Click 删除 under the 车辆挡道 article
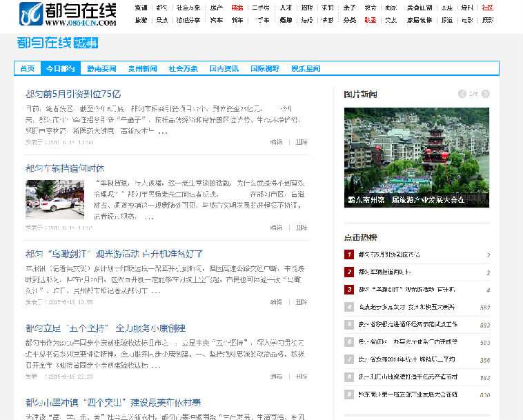This screenshot has width=523, height=420. (x=302, y=228)
